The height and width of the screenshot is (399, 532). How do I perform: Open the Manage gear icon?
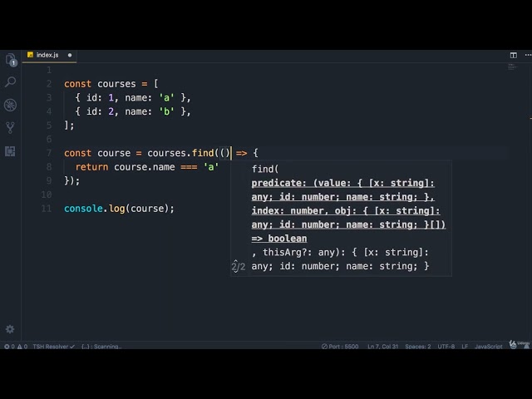pos(10,329)
